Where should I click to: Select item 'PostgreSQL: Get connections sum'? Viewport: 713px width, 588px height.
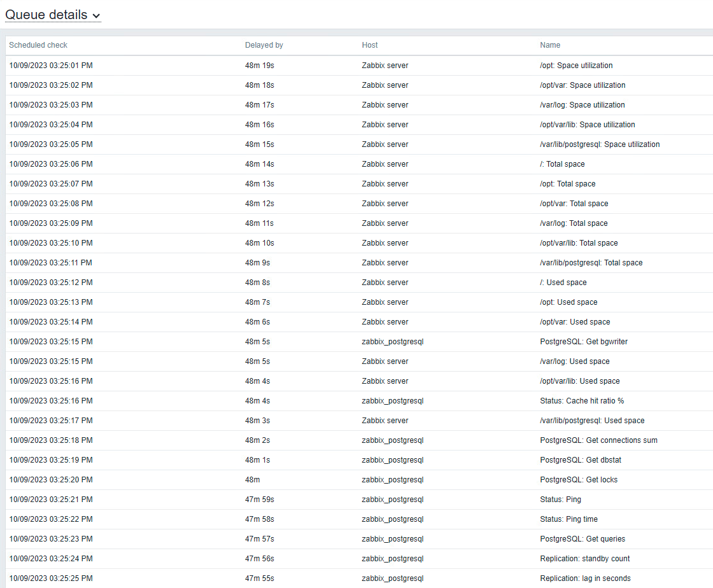[599, 440]
